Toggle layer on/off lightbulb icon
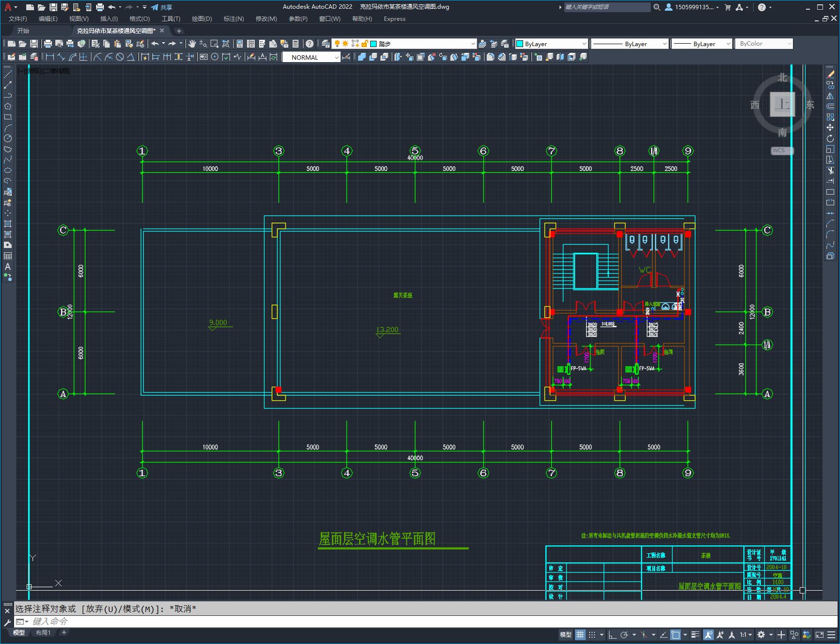This screenshot has height=644, width=840. pyautogui.click(x=337, y=44)
